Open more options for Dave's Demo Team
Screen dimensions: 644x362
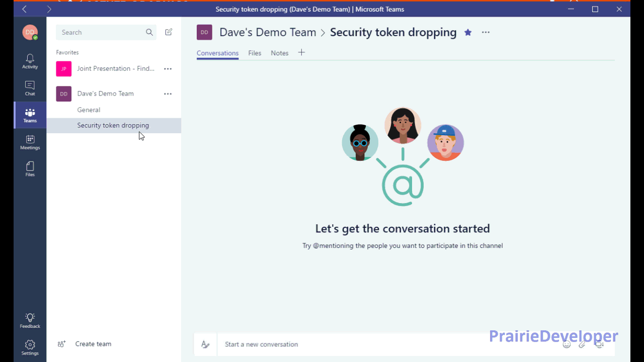pyautogui.click(x=168, y=94)
